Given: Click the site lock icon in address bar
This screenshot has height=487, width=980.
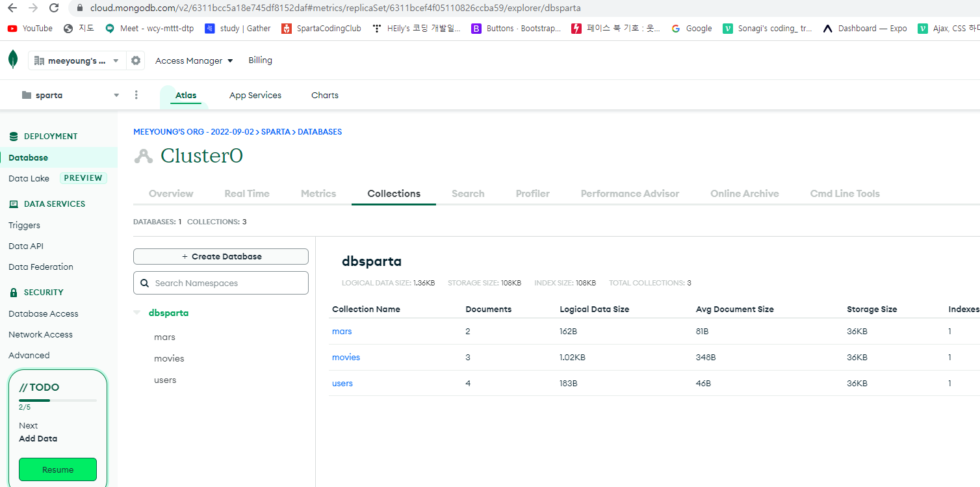Looking at the screenshot, I should (x=80, y=8).
